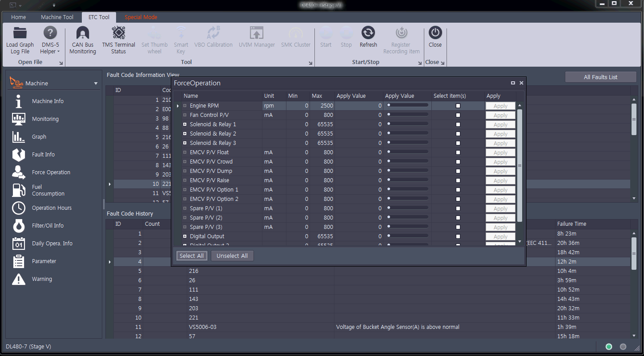This screenshot has height=356, width=644.
Task: Open the DMS-5 Helper
Action: [x=50, y=40]
